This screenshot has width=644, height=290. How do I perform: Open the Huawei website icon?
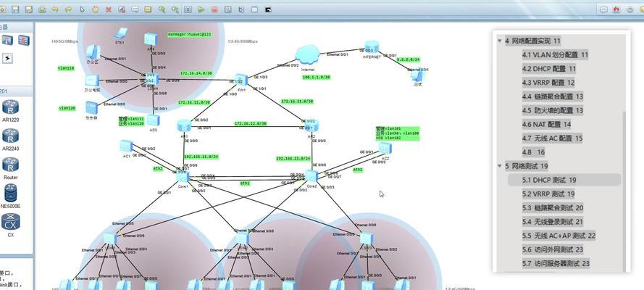(616, 9)
